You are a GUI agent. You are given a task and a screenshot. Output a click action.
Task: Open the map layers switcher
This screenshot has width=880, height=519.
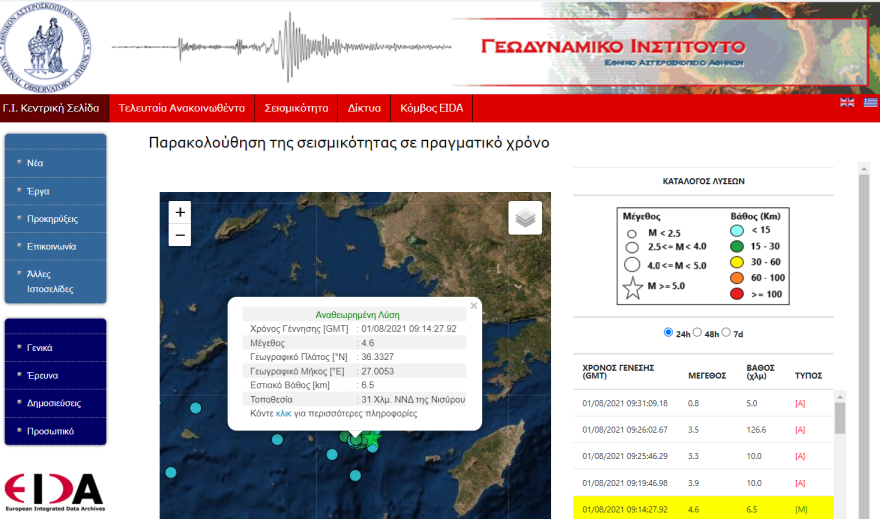[525, 217]
